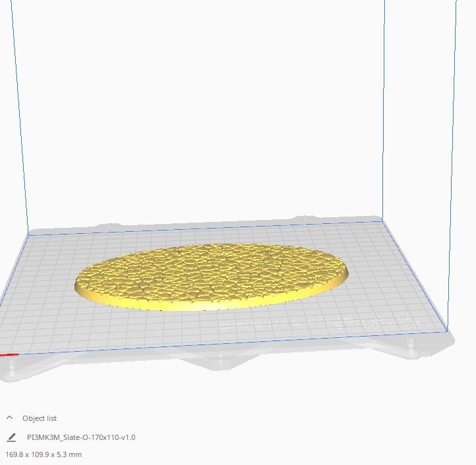Click the faint logo text on the build plate
This screenshot has width=476, height=465.
coord(316,323)
